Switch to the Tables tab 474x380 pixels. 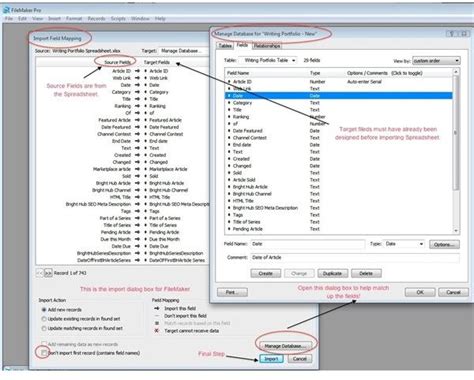(x=225, y=46)
